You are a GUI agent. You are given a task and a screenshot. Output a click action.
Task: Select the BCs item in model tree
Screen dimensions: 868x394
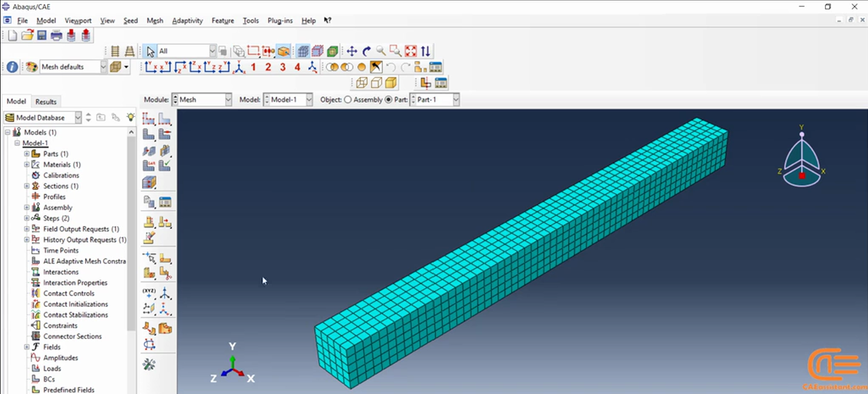49,379
